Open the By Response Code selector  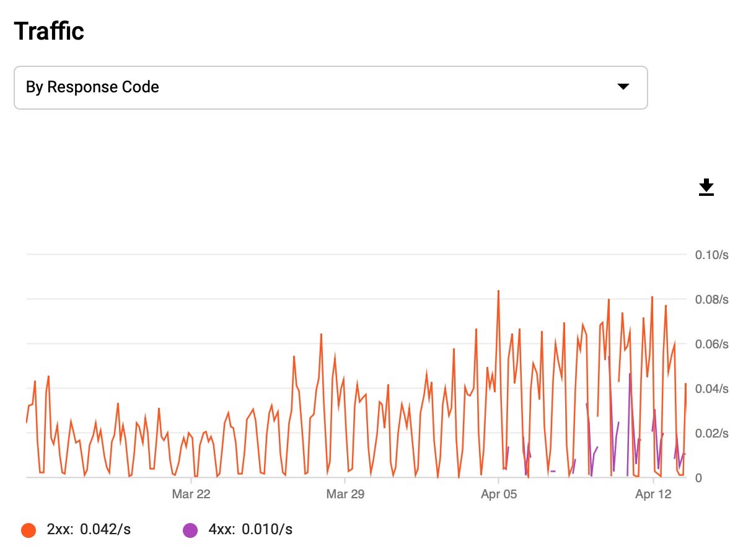[331, 87]
